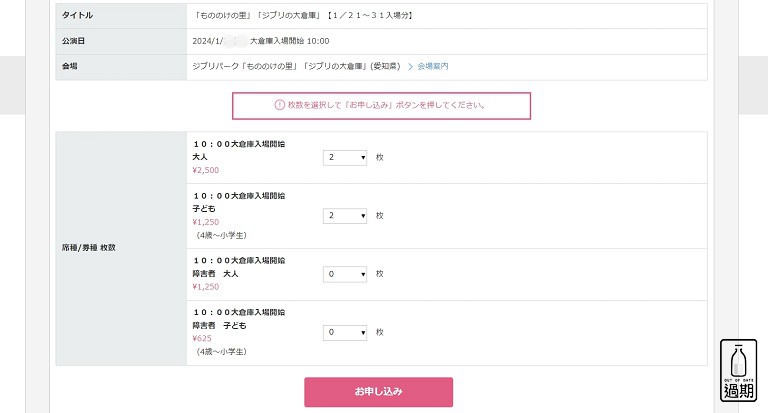Click the blurred day portion of the date
This screenshot has width=768, height=413.
(x=235, y=41)
